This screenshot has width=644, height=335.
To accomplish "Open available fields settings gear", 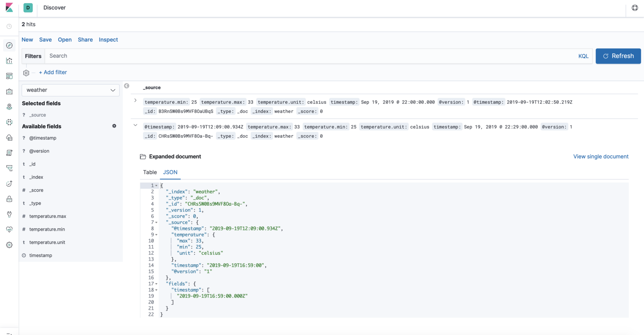I will click(x=114, y=126).
